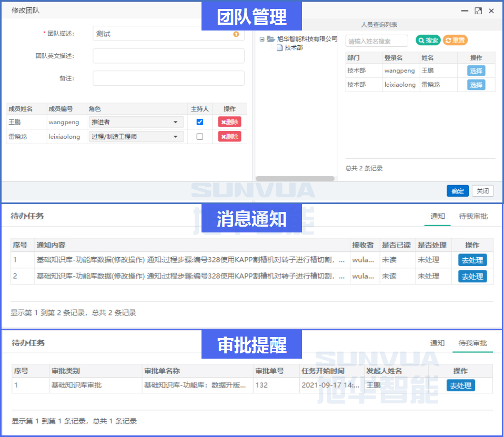Uncheck the 主持人 checkbox for 王鹏
Viewport: 504px width, 437px height.
tap(199, 122)
